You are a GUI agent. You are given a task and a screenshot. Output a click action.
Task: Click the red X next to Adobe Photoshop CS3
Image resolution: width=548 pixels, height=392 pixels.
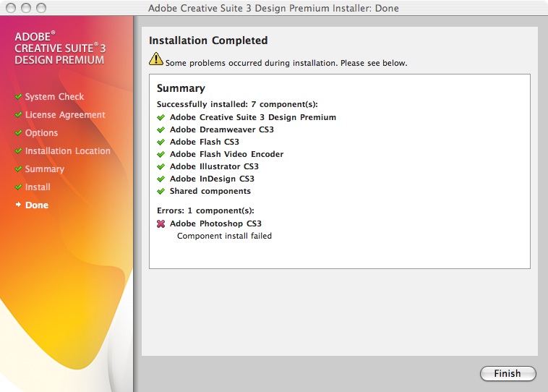[160, 223]
